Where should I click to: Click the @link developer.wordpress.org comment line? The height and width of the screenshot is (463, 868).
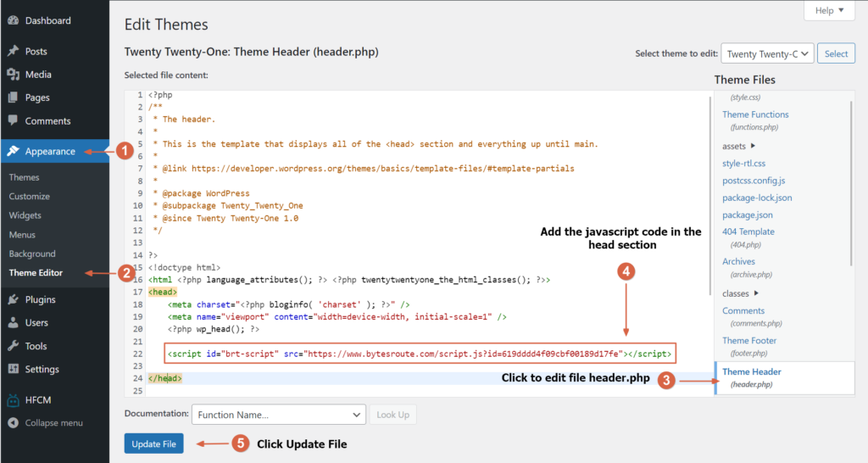pos(364,169)
